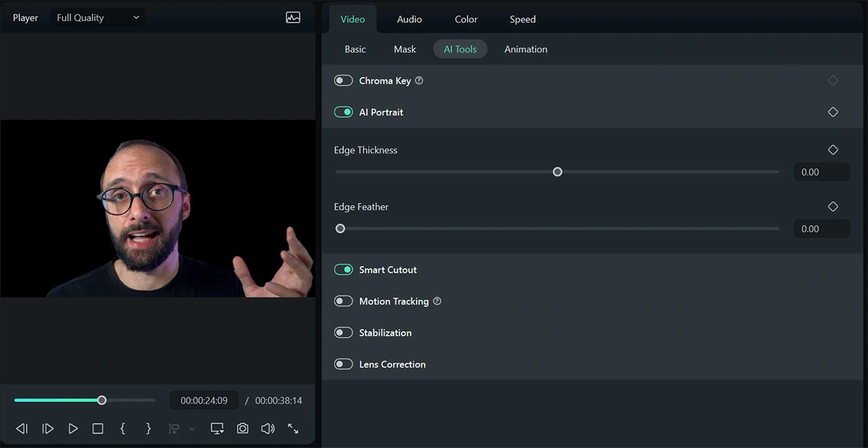Play the video preview
Viewport: 868px width, 448px height.
(73, 429)
